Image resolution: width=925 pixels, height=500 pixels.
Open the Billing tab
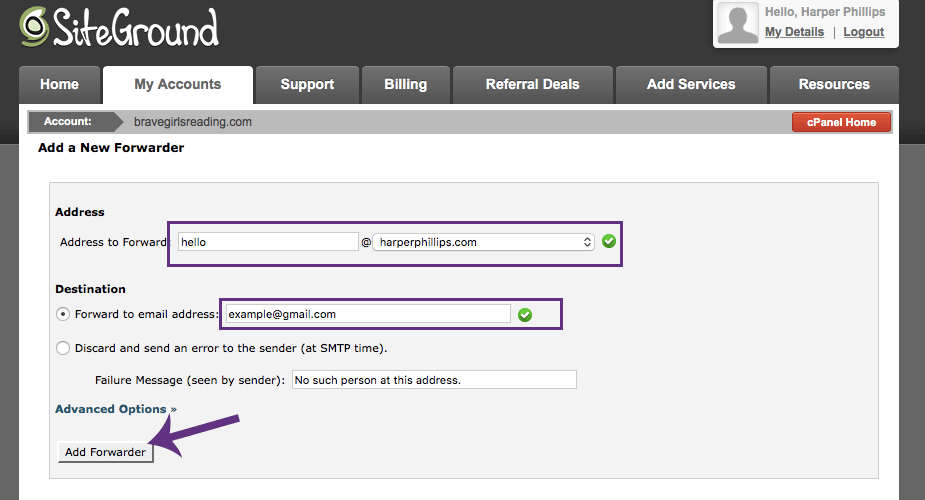click(405, 85)
